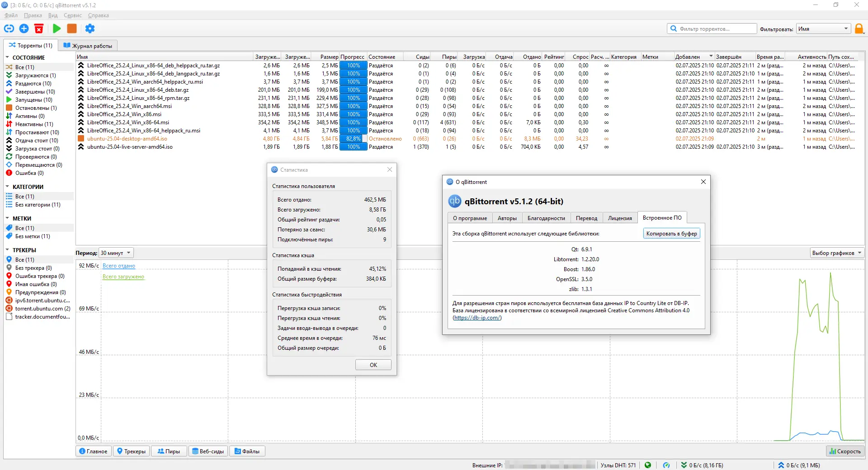
Task: Collapse the МЕТКИ section
Action: point(7,218)
